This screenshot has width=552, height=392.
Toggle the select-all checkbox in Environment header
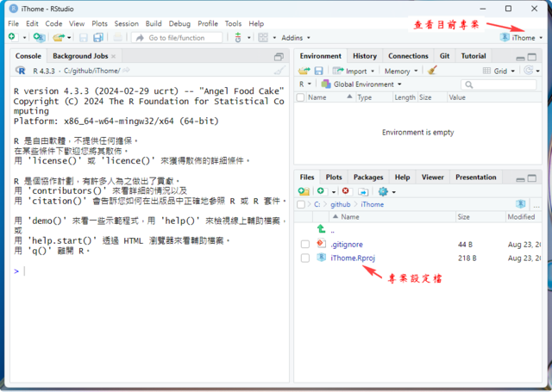[x=300, y=97]
